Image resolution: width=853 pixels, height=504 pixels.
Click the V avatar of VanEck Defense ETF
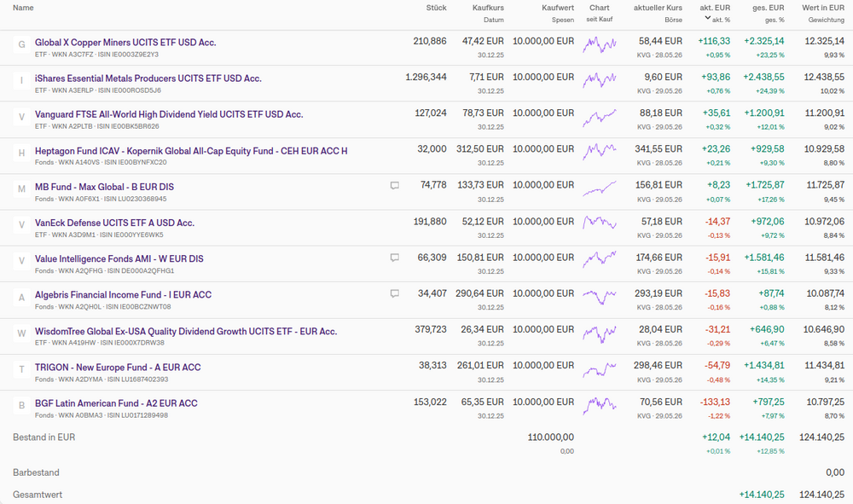(22, 225)
